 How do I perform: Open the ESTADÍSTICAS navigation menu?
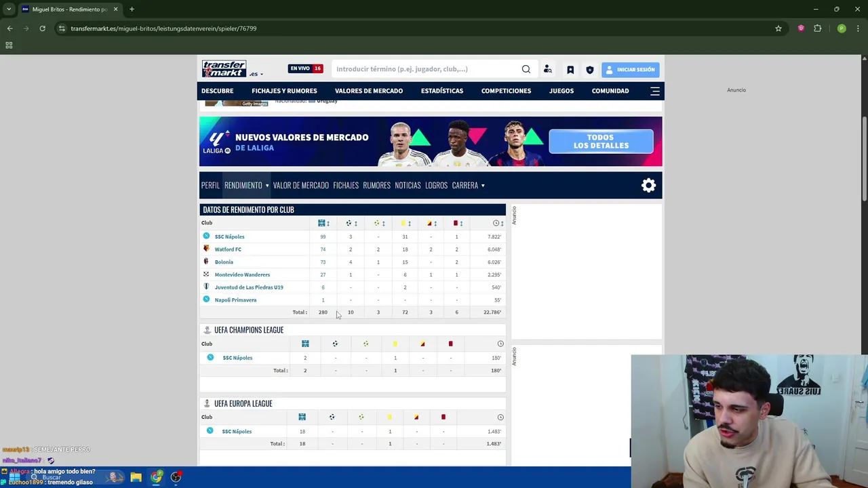coord(442,91)
